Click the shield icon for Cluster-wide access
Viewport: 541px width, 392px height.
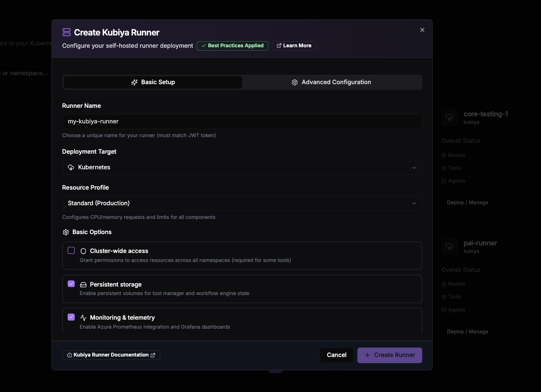tap(83, 251)
